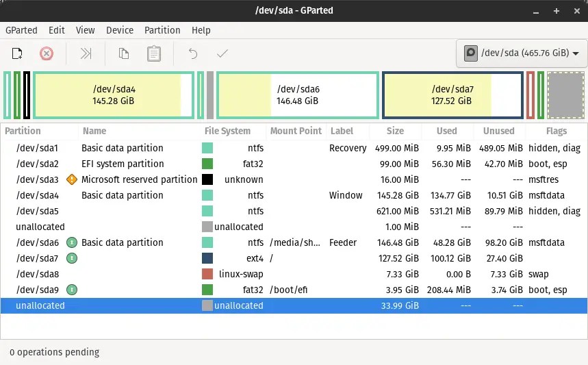Select black sda3 block in disk map
Screen dimensions: 588x365
27,95
